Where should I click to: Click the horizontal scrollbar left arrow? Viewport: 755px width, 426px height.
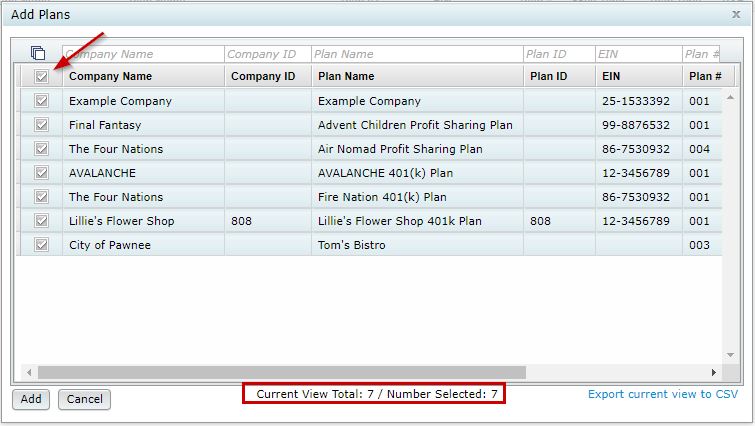point(29,372)
